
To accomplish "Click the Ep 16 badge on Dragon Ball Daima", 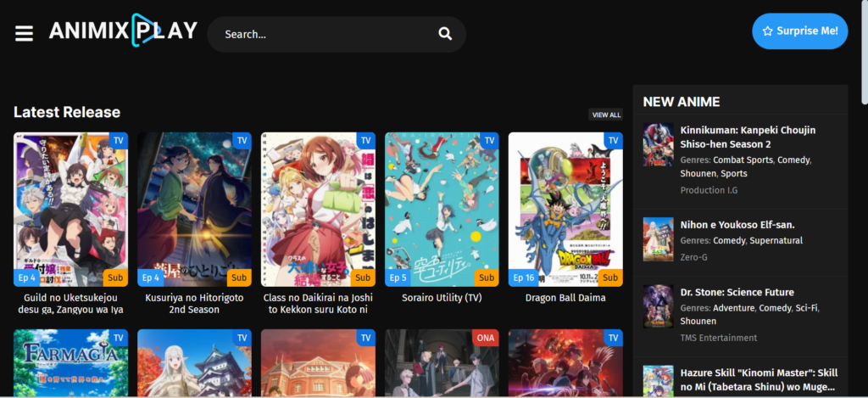I will click(523, 277).
